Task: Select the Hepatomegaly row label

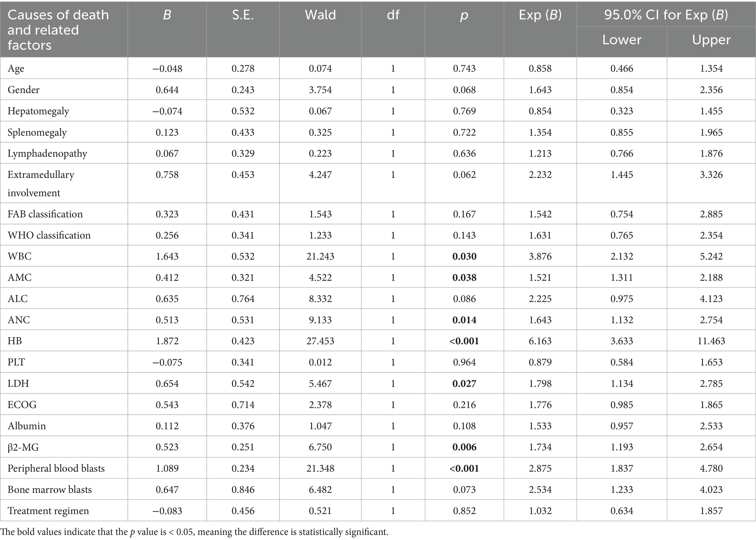Action: (x=38, y=111)
